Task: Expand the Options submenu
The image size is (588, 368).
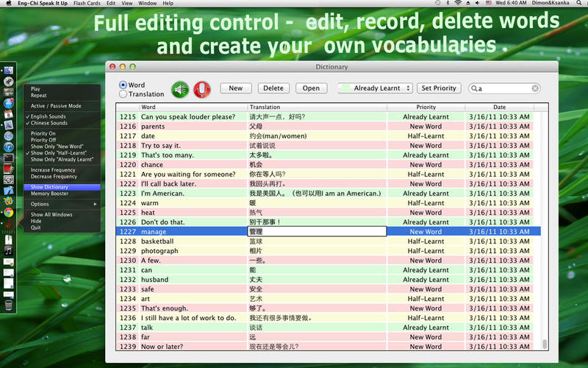Action: (x=62, y=205)
